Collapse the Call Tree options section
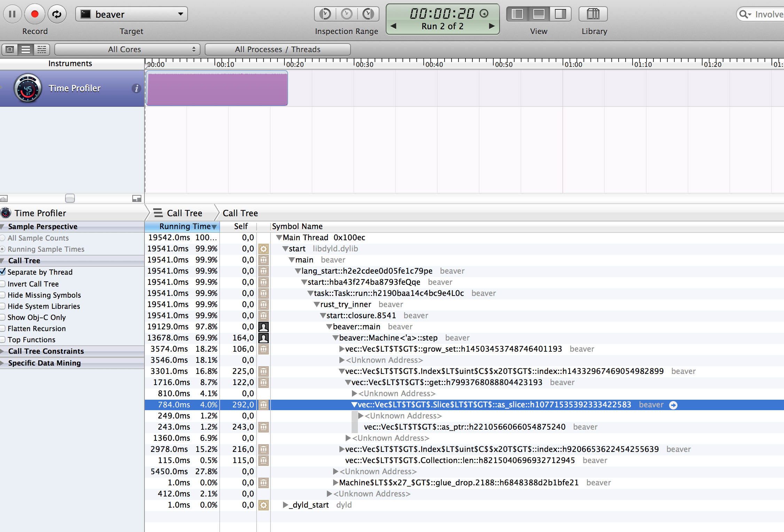The width and height of the screenshot is (784, 532). pos(2,261)
